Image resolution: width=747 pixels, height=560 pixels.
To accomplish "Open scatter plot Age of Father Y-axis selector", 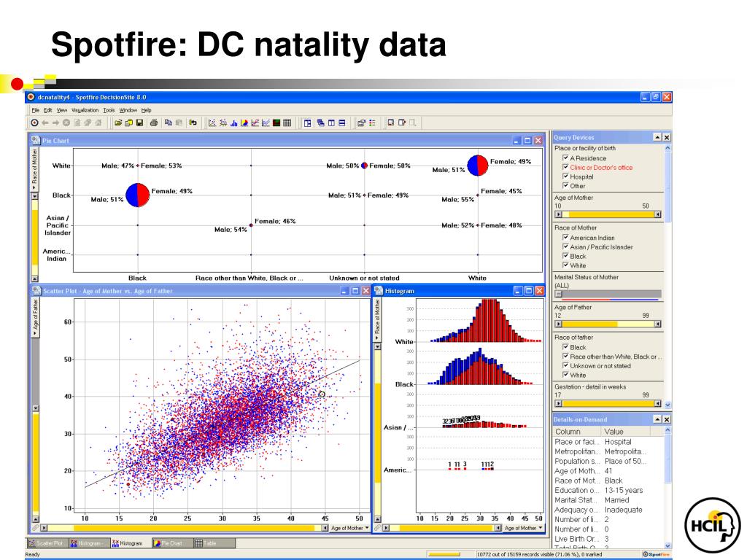I will pos(35,318).
